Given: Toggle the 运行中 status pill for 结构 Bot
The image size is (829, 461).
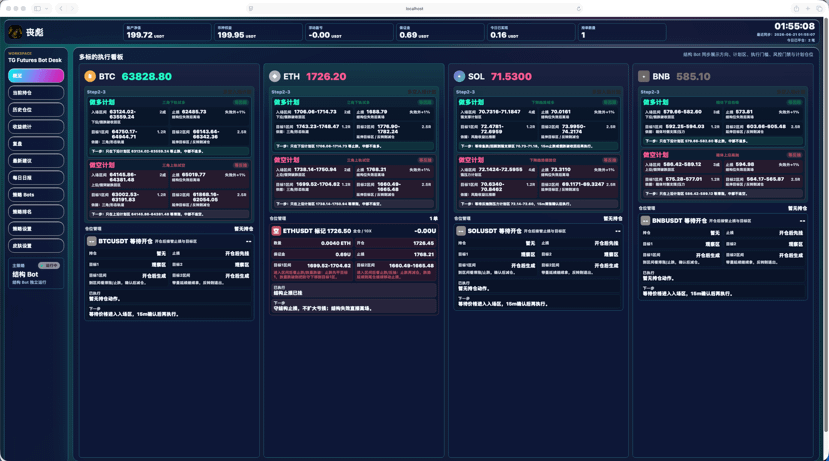Looking at the screenshot, I should 49,265.
